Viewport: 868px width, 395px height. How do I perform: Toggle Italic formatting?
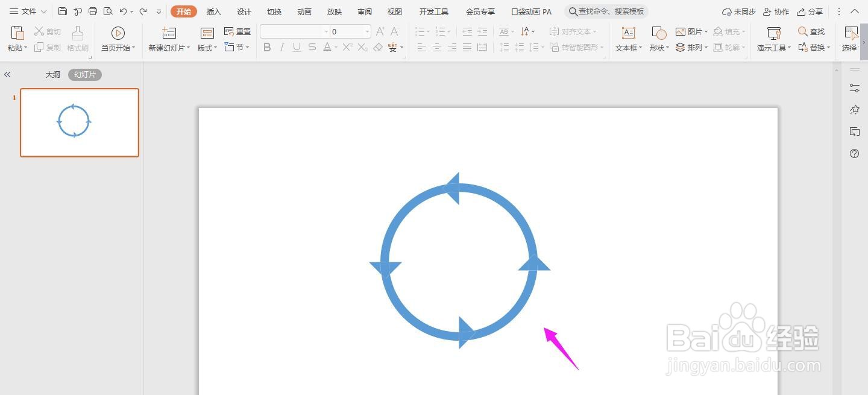pos(281,47)
